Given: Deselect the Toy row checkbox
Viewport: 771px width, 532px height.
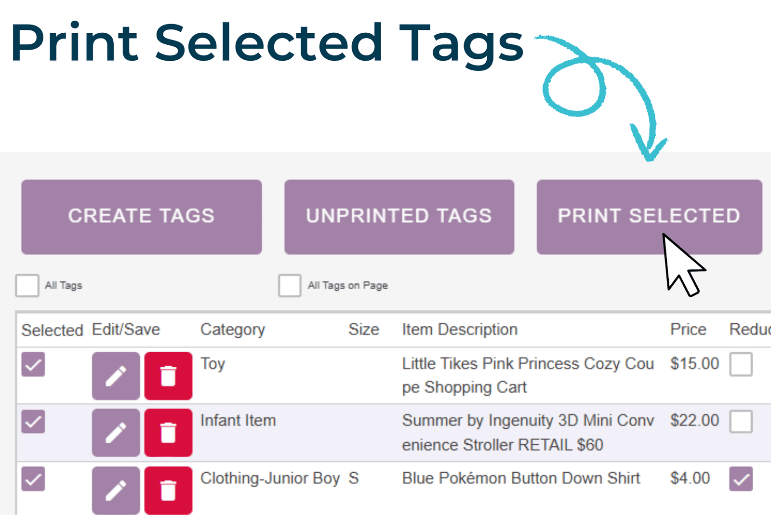Looking at the screenshot, I should [x=33, y=364].
